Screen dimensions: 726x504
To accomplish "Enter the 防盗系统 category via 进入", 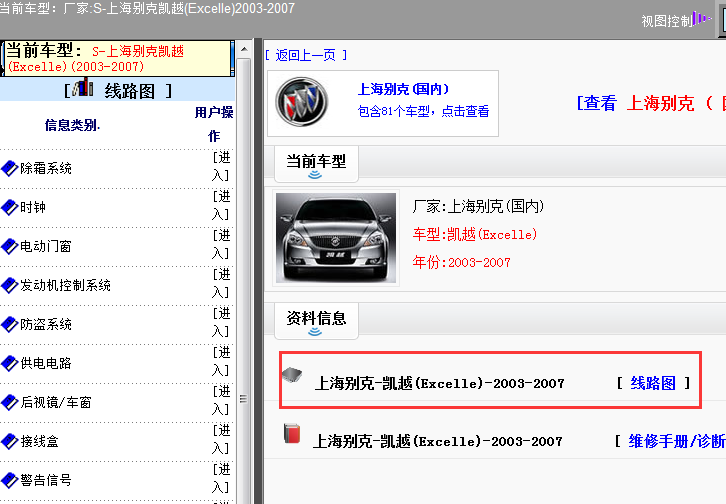I will click(x=221, y=322).
